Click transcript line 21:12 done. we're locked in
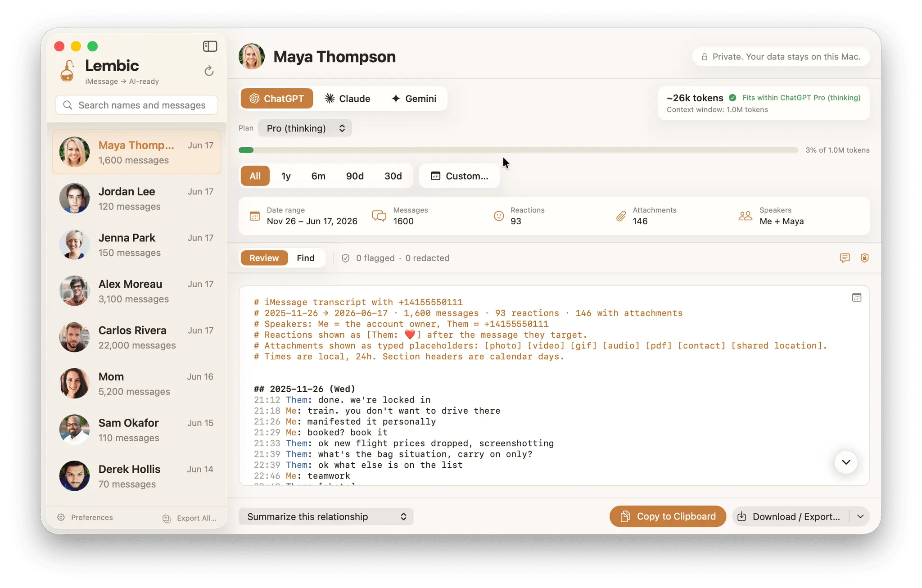 tap(342, 400)
